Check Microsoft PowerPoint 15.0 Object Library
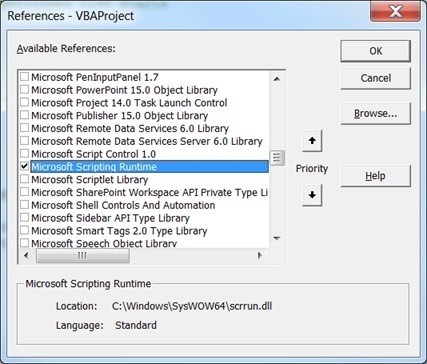This screenshot has height=364, width=427. (24, 90)
